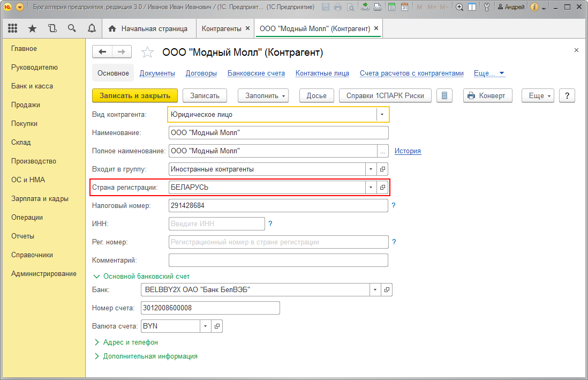588x380 pixels.
Task: Click the ИНН input field
Action: (x=217, y=224)
